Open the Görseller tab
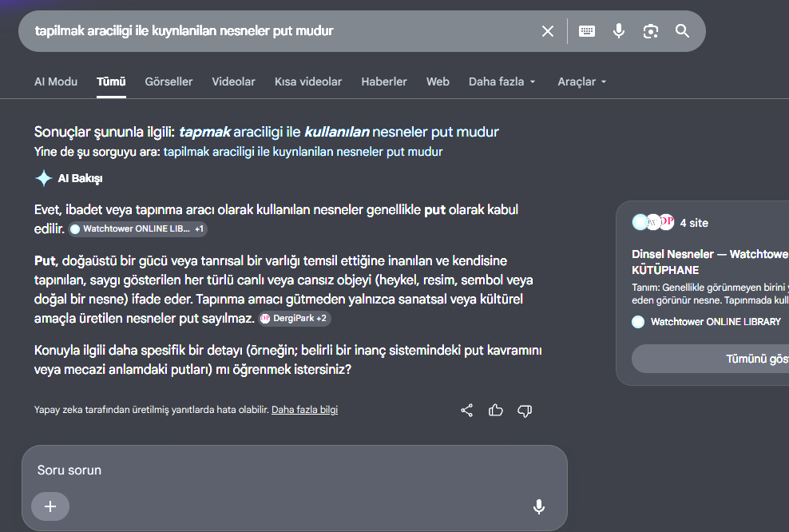 pos(169,81)
